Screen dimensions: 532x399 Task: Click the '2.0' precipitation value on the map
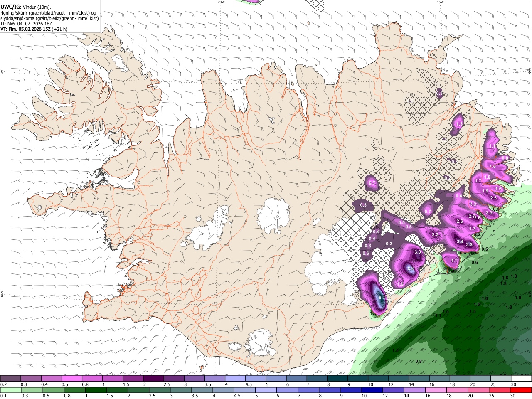(x=489, y=213)
